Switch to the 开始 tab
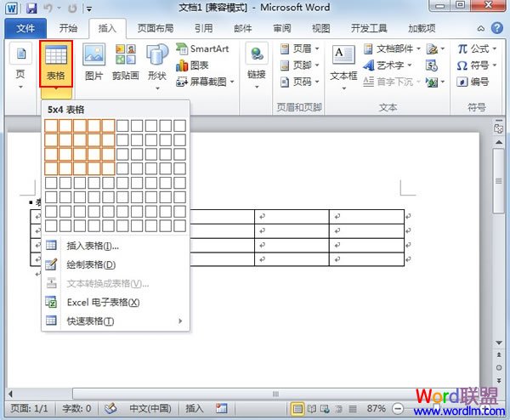The height and width of the screenshot is (420, 510). click(x=68, y=29)
